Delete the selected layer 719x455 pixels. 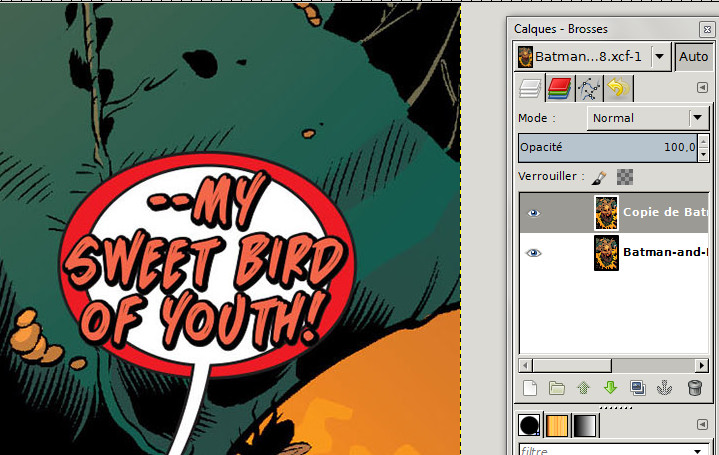pyautogui.click(x=695, y=388)
